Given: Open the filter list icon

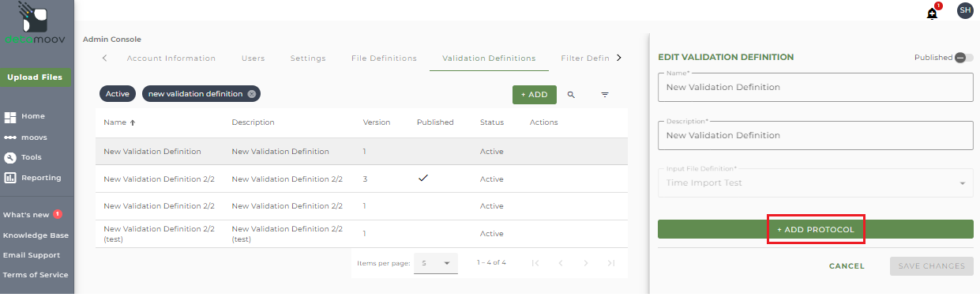Looking at the screenshot, I should (605, 95).
